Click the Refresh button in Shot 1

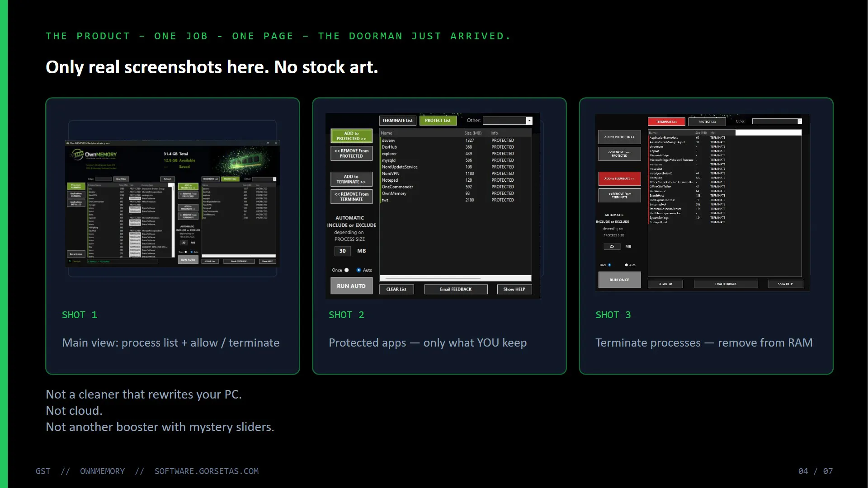click(168, 179)
